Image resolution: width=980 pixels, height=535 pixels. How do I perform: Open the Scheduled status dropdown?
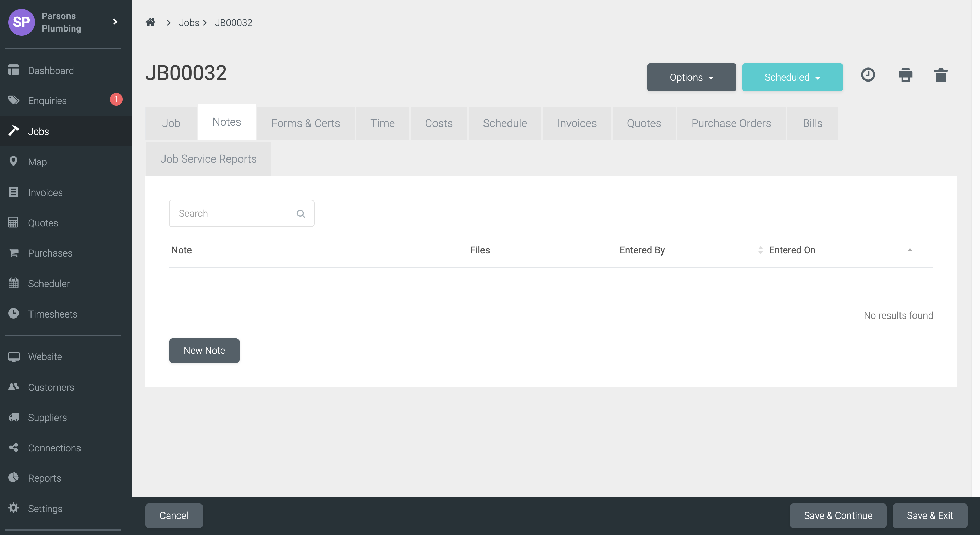792,77
